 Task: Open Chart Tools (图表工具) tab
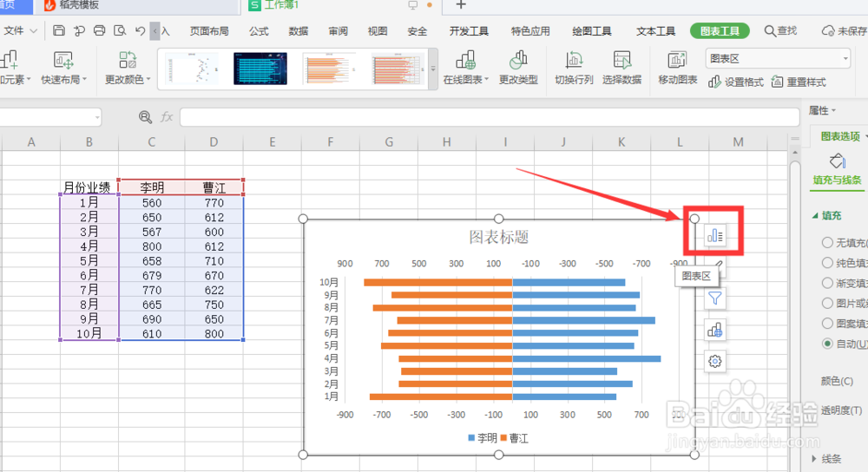[x=720, y=31]
